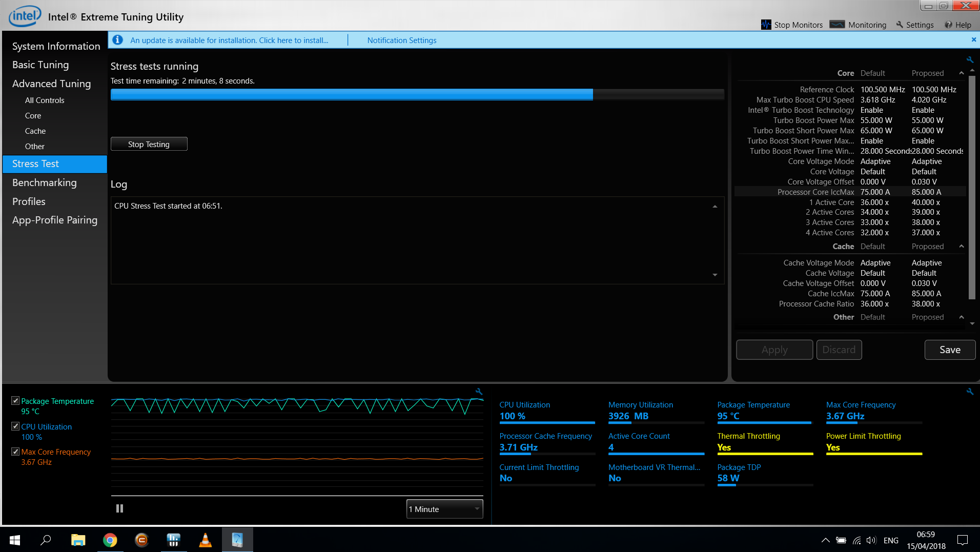Click wrench icon above the monitoring graph
The width and height of the screenshot is (980, 552).
tap(479, 392)
